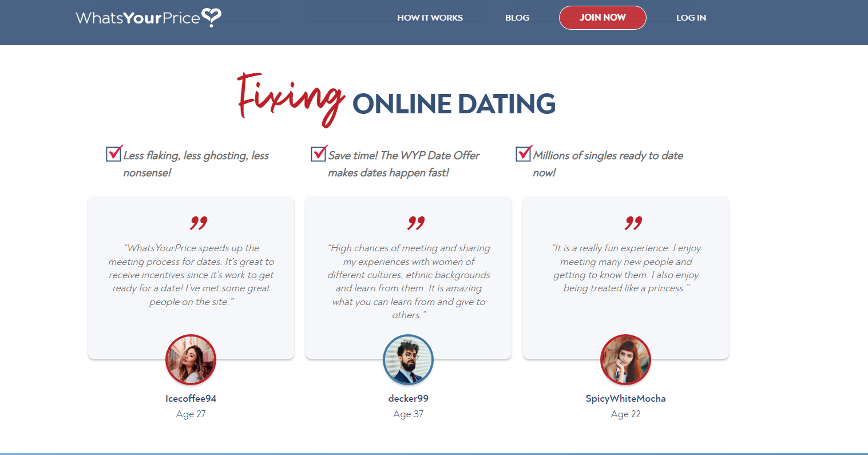Viewport: 868px width, 455px height.
Task: Click the username decker99
Action: [x=408, y=398]
